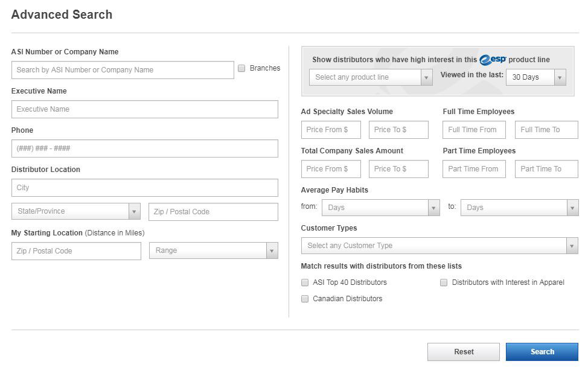Open the State/Province dropdown
Screen dimensions: 588x370
[76, 211]
